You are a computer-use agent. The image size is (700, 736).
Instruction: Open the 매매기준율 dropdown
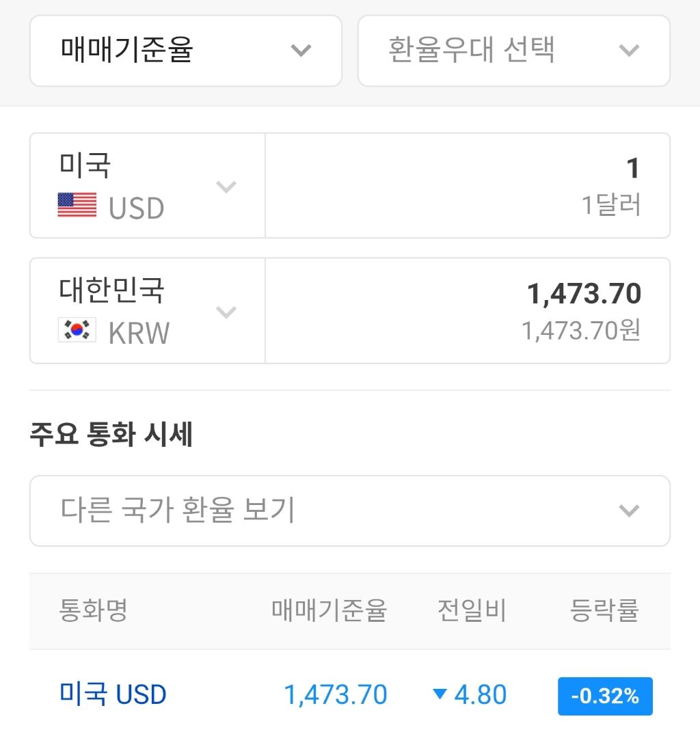pos(186,51)
